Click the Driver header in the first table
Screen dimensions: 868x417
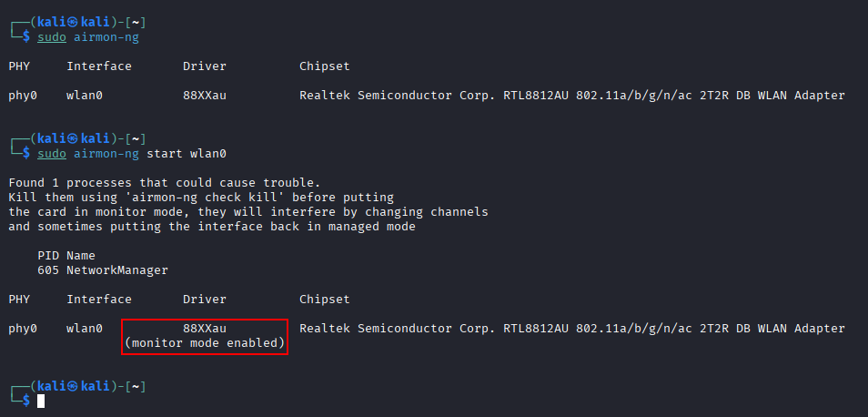click(x=204, y=66)
